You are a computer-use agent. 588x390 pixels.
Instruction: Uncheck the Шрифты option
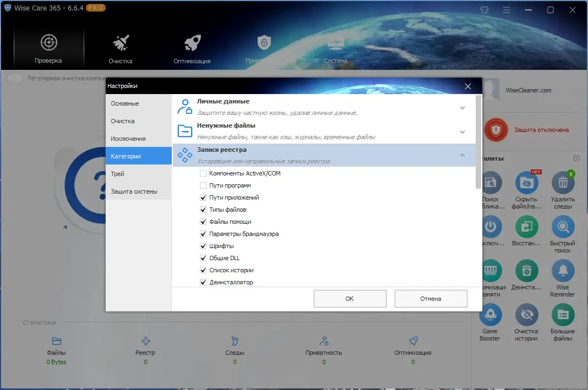pos(204,245)
